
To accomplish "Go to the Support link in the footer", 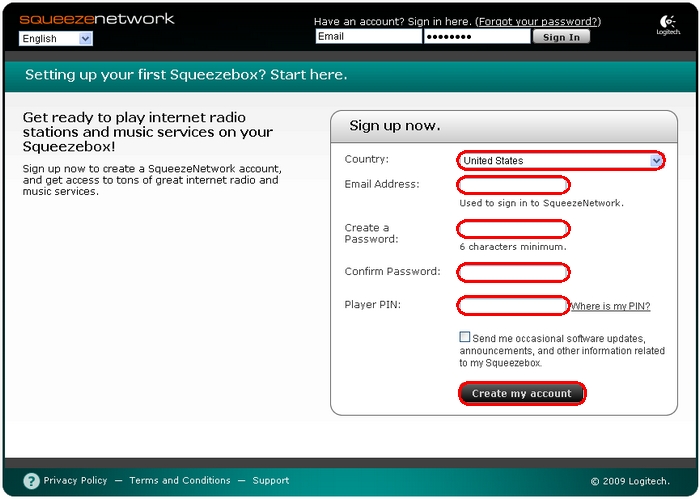I will tap(271, 481).
